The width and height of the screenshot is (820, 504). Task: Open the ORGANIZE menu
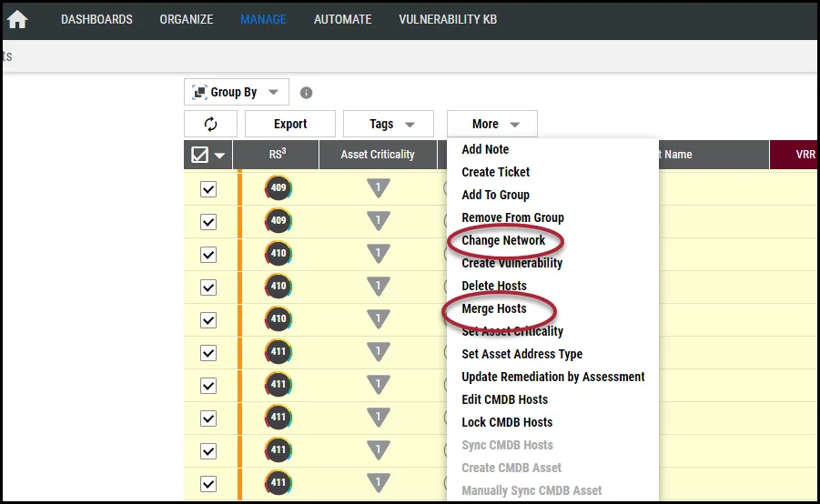point(187,19)
